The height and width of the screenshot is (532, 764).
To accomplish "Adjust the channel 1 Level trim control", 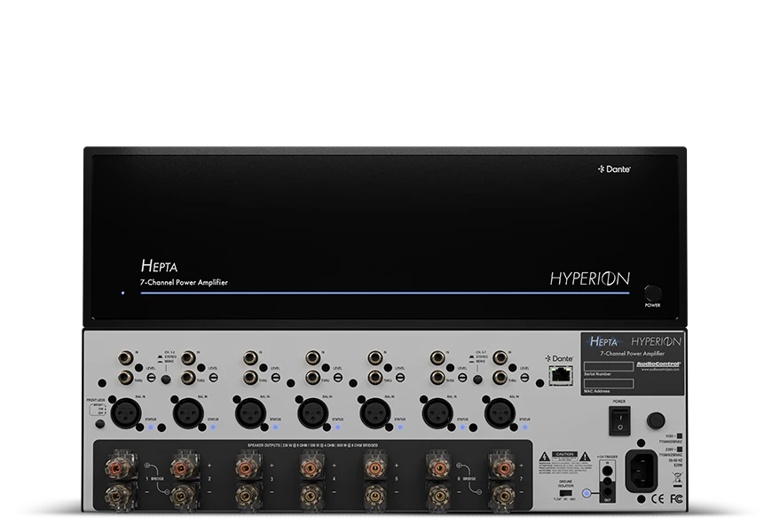I will (x=152, y=377).
